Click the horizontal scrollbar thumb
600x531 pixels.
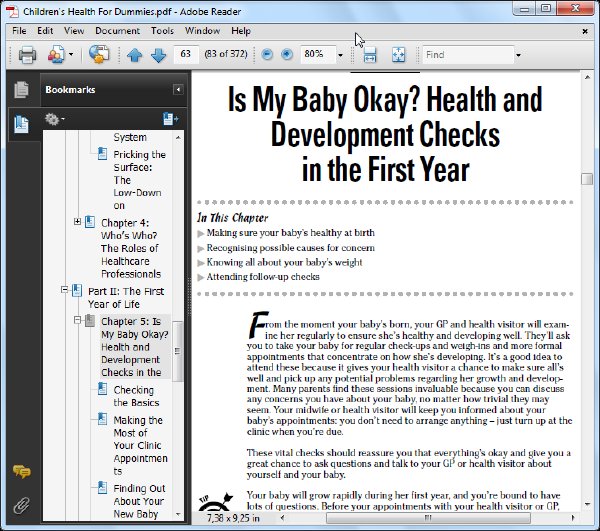(x=428, y=518)
